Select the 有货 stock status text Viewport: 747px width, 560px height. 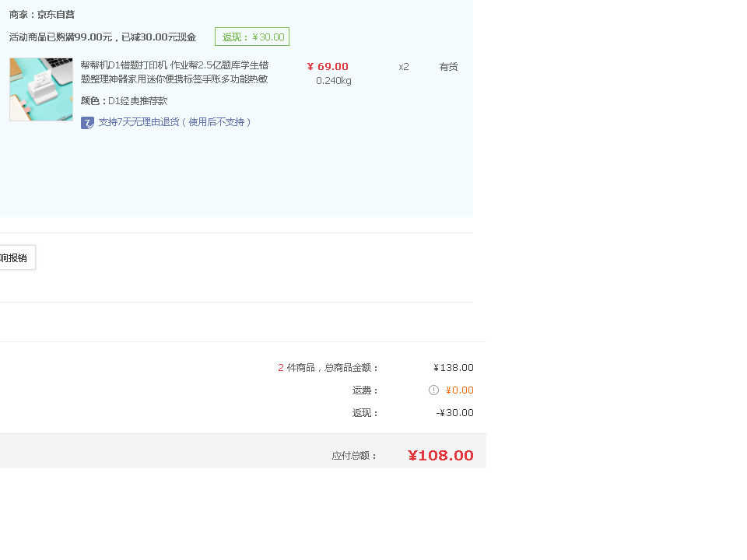click(448, 67)
